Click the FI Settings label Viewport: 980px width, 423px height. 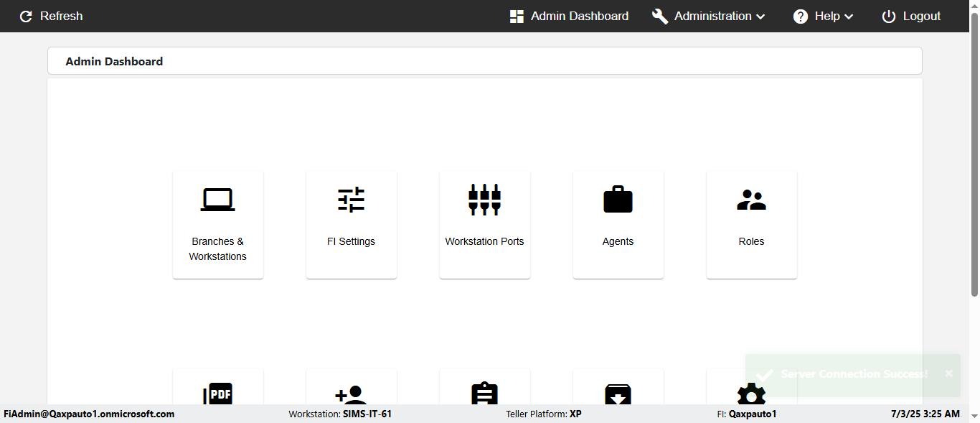point(351,241)
